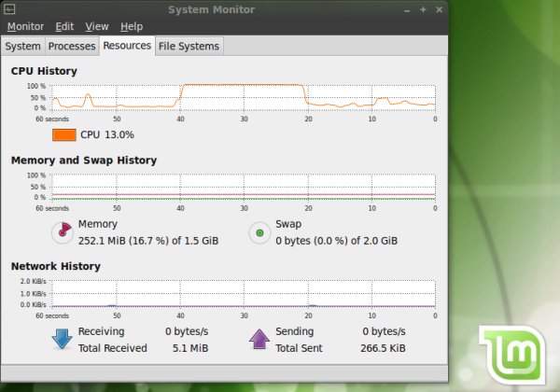560x392 pixels.
Task: Click the Memory and Swap History graph
Action: point(243,187)
